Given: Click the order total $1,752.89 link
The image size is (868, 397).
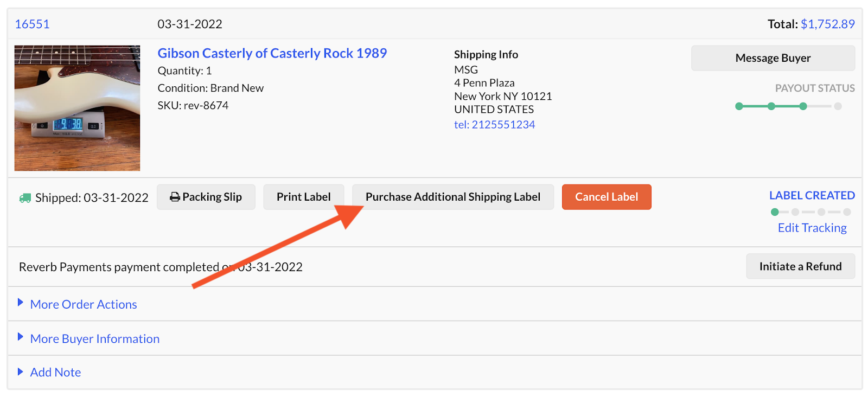Looking at the screenshot, I should coord(827,24).
